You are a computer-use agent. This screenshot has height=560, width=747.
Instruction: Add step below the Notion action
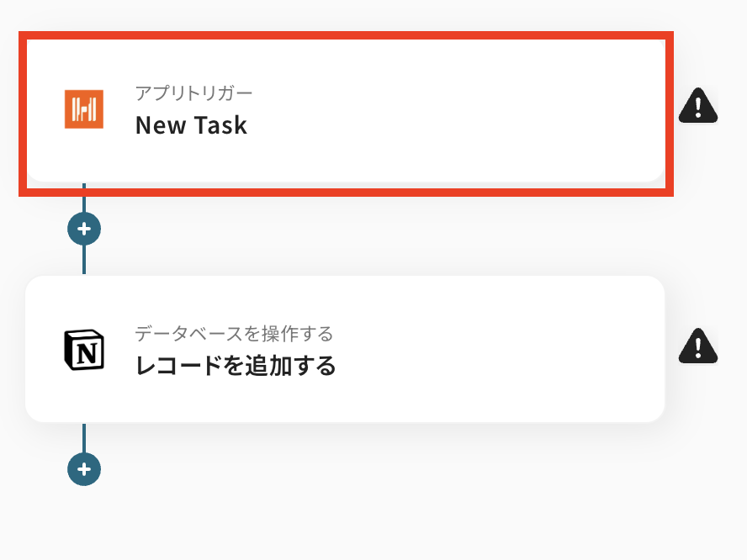click(x=84, y=468)
